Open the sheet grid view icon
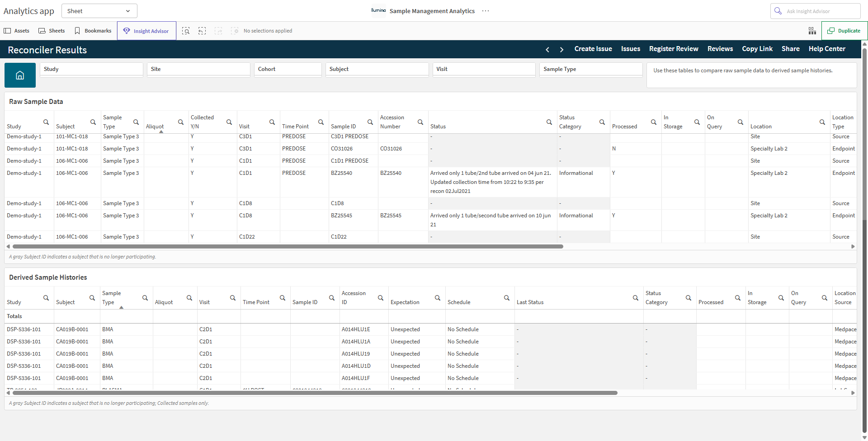 (812, 31)
